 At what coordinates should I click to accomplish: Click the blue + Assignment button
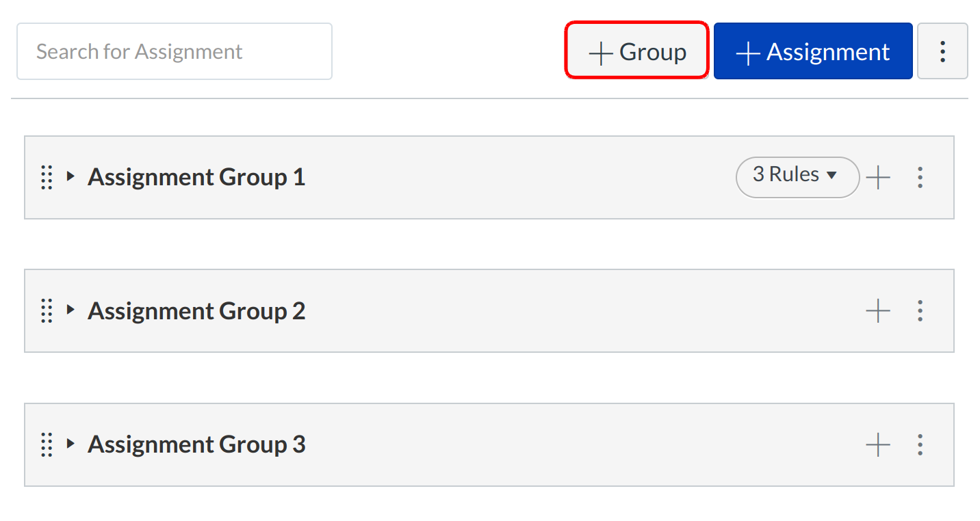click(812, 52)
